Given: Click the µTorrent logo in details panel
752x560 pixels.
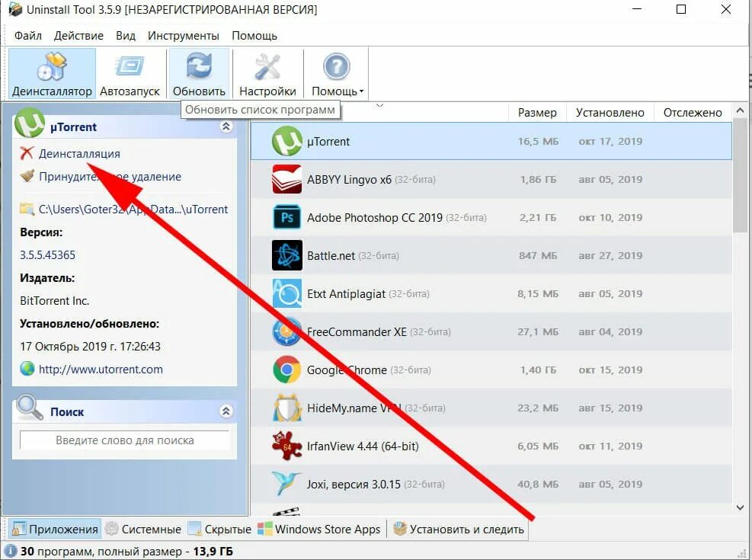Looking at the screenshot, I should click(30, 123).
